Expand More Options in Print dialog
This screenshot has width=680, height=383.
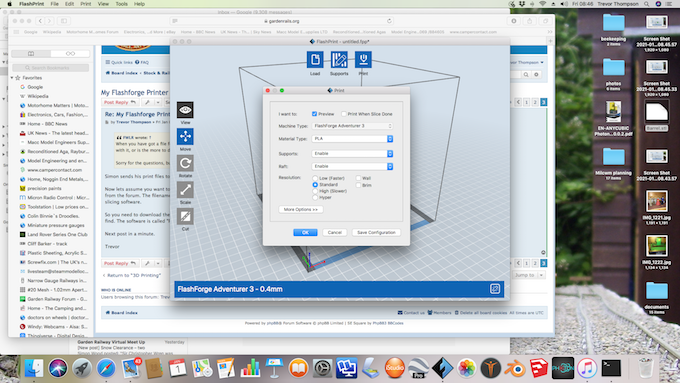(x=301, y=210)
